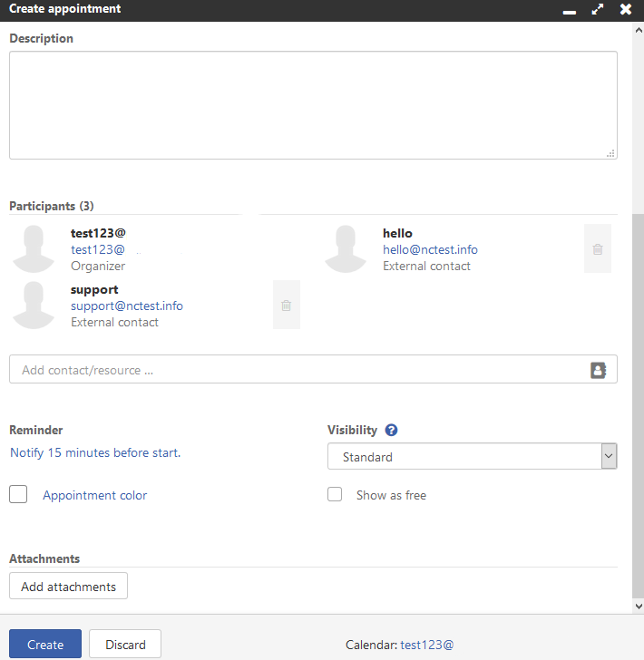Delete support participant via trash icon

click(x=287, y=305)
